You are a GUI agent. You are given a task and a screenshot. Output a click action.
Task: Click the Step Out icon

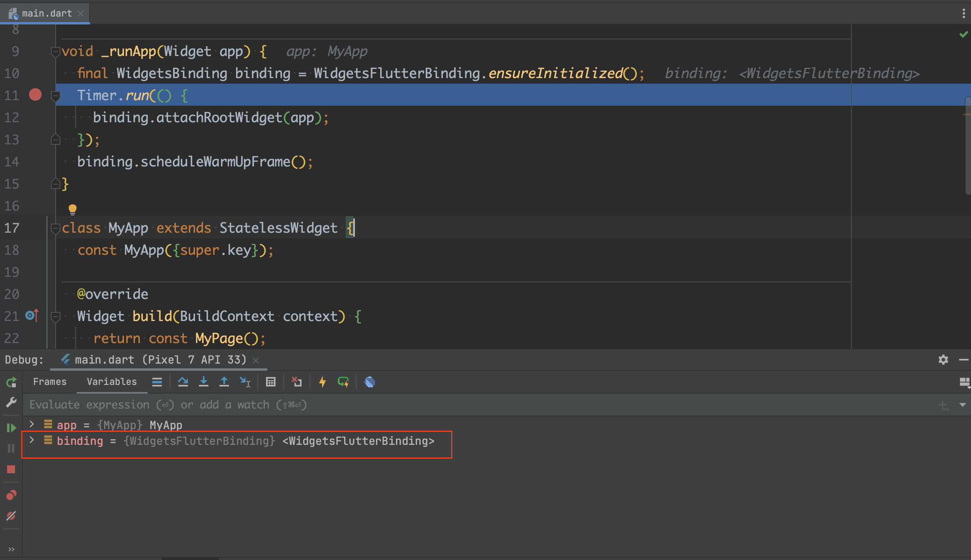[224, 382]
